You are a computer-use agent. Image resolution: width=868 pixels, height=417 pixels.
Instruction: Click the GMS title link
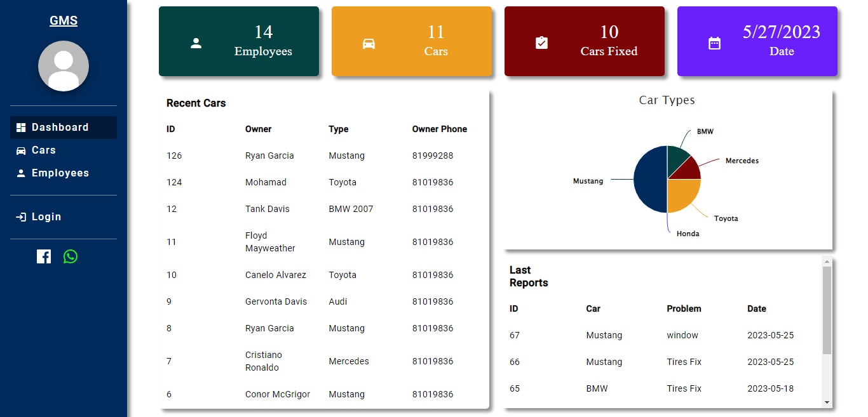tap(64, 21)
